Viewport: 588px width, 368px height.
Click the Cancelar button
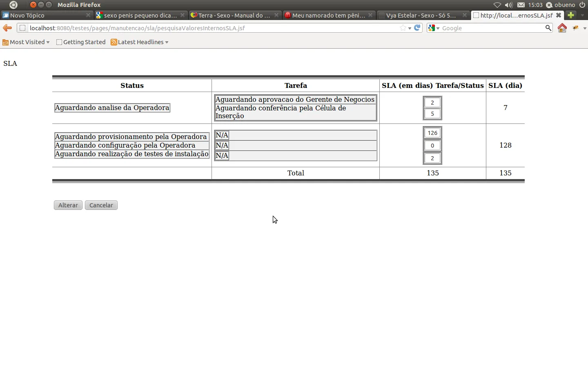pos(101,205)
